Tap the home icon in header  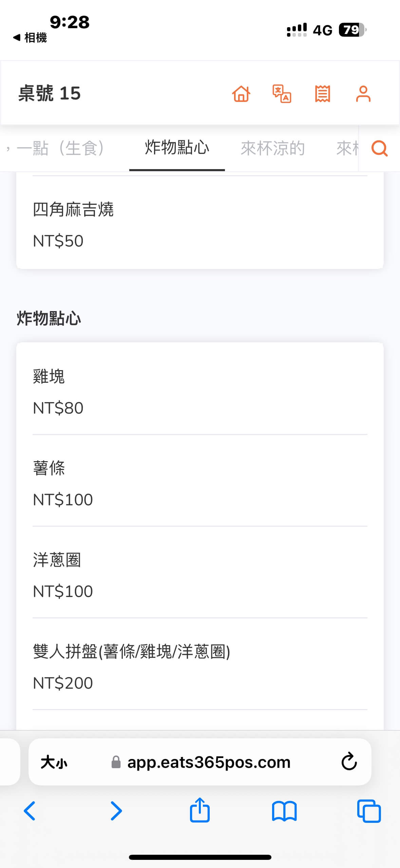pyautogui.click(x=241, y=94)
